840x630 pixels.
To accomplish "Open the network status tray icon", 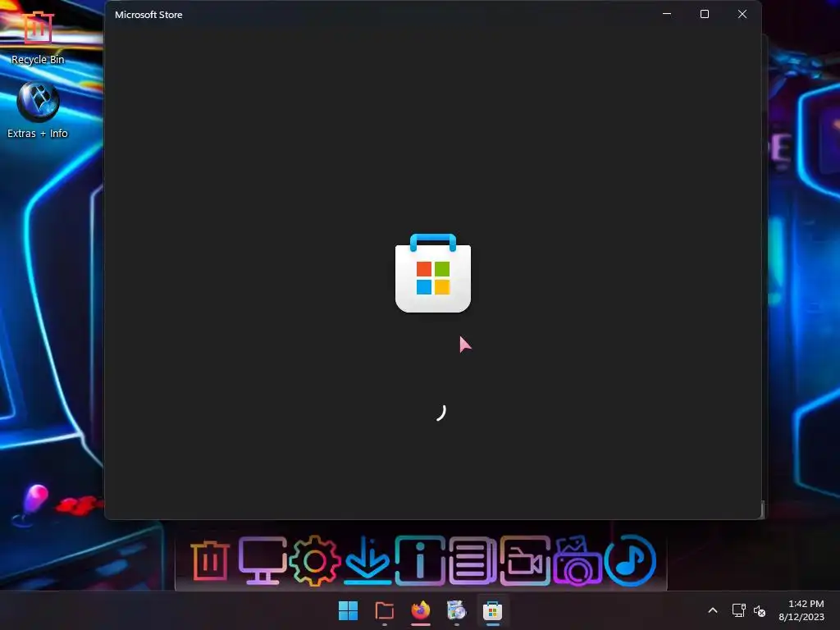I will tap(738, 610).
